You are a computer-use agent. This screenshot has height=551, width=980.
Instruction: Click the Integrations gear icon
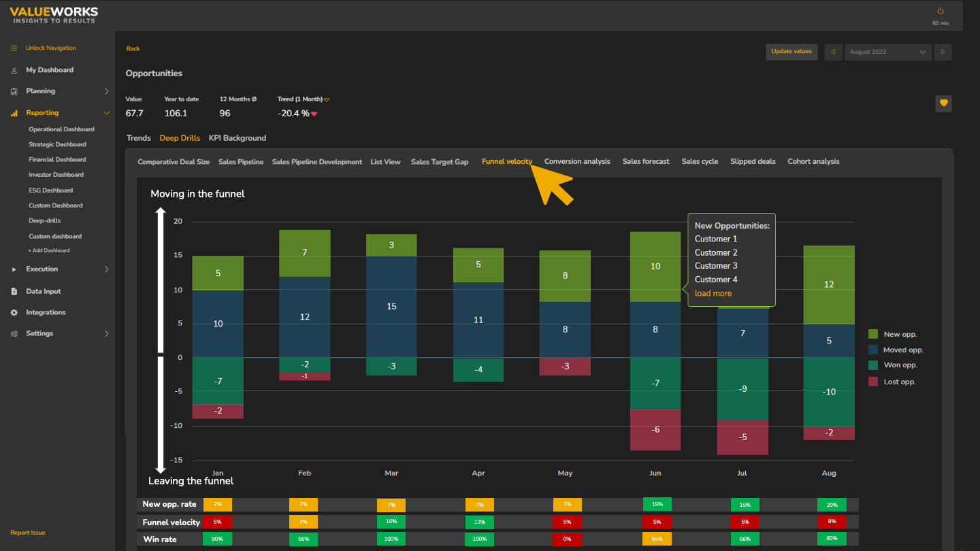pos(14,312)
